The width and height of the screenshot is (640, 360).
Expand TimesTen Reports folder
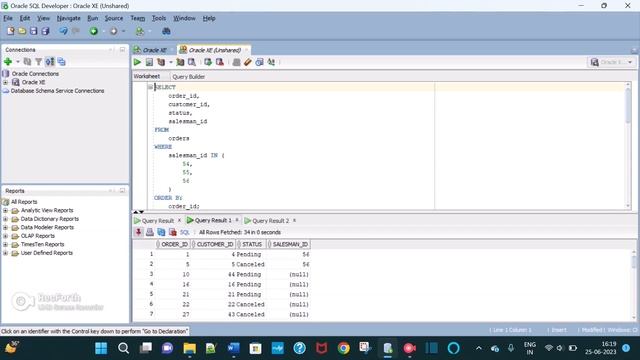[5, 245]
